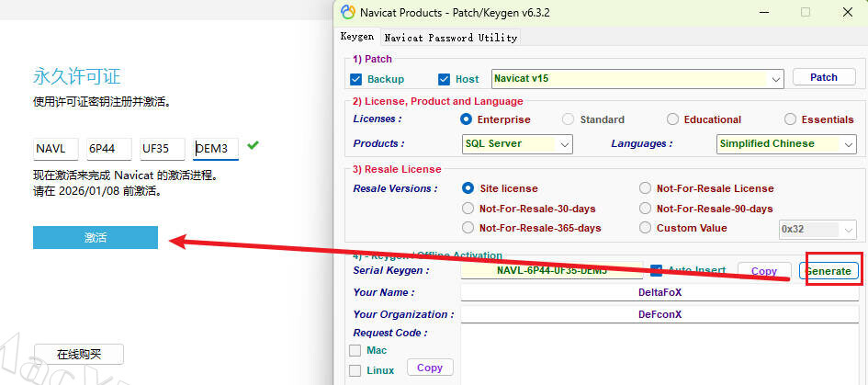Click the Your Name field containing DeltaFoX
This screenshot has height=385, width=868.
[x=659, y=292]
